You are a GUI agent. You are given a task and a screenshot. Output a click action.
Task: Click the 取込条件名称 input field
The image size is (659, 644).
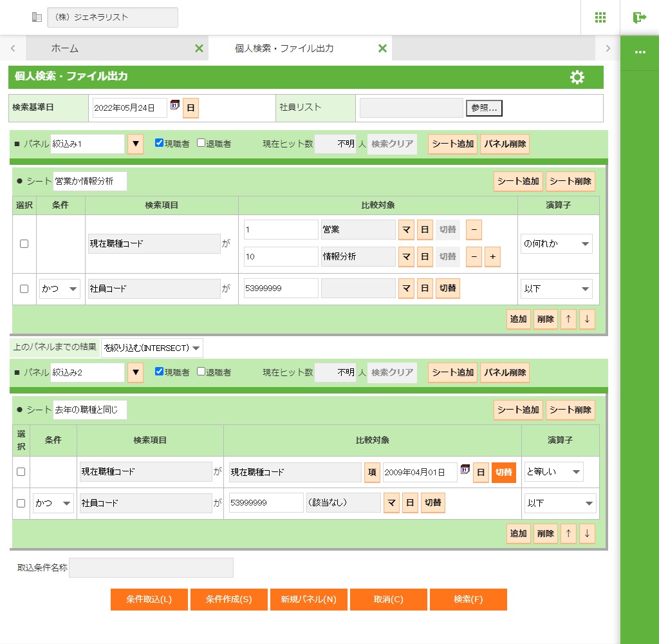[x=151, y=568]
